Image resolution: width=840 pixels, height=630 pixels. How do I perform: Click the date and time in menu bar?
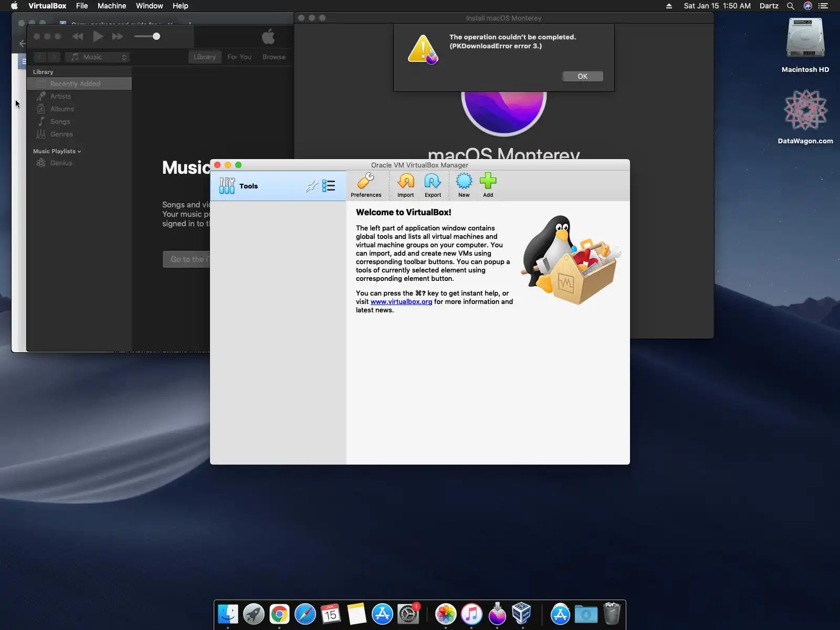point(717,6)
